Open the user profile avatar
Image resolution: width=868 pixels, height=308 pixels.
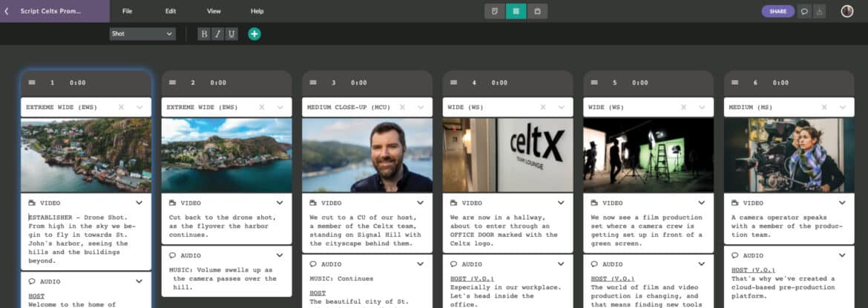coord(847,11)
